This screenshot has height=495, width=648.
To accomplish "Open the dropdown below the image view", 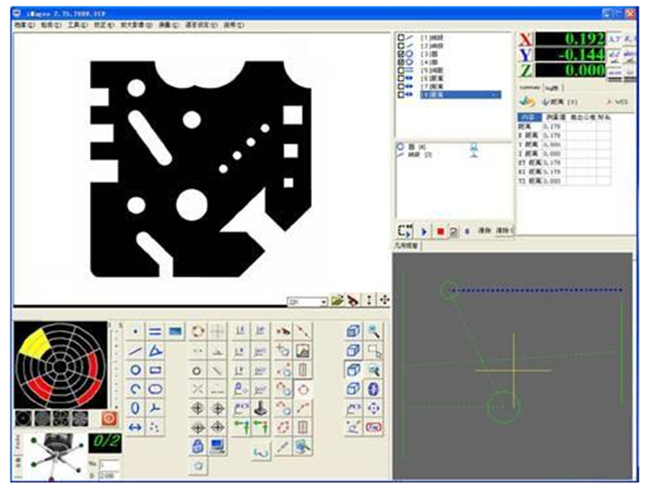I will (323, 300).
